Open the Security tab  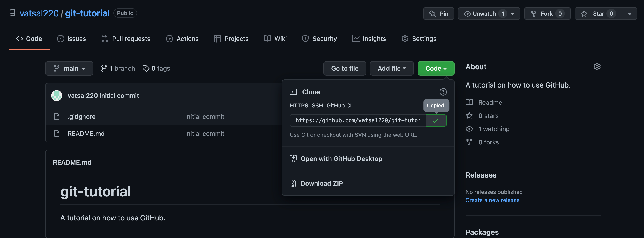coord(319,39)
